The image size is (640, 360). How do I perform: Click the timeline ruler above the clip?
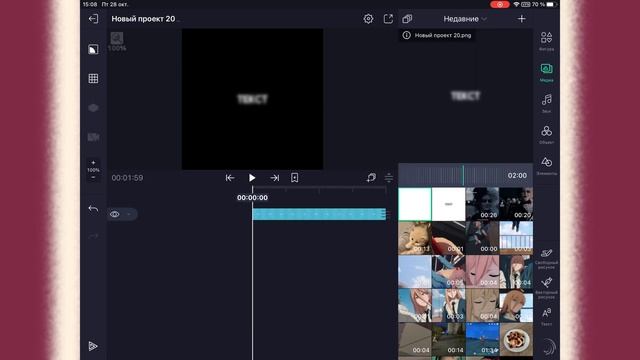point(319,189)
